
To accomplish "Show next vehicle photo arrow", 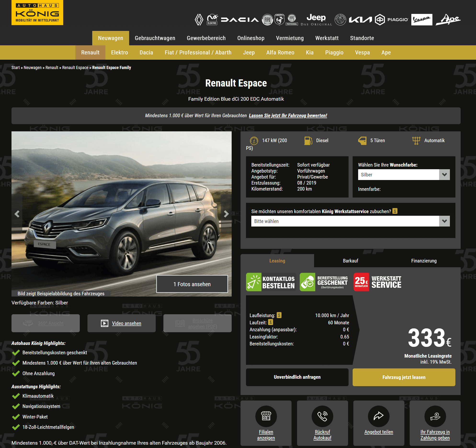I will coord(226,214).
